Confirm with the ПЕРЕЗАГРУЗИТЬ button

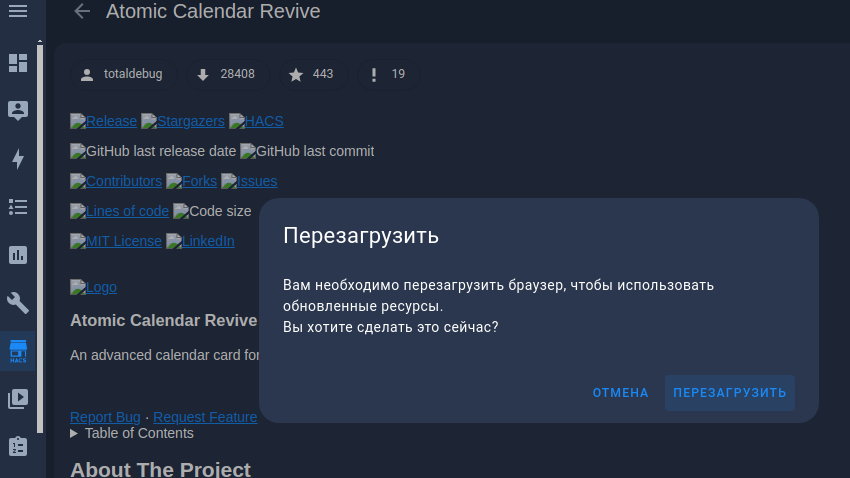pyautogui.click(x=730, y=393)
